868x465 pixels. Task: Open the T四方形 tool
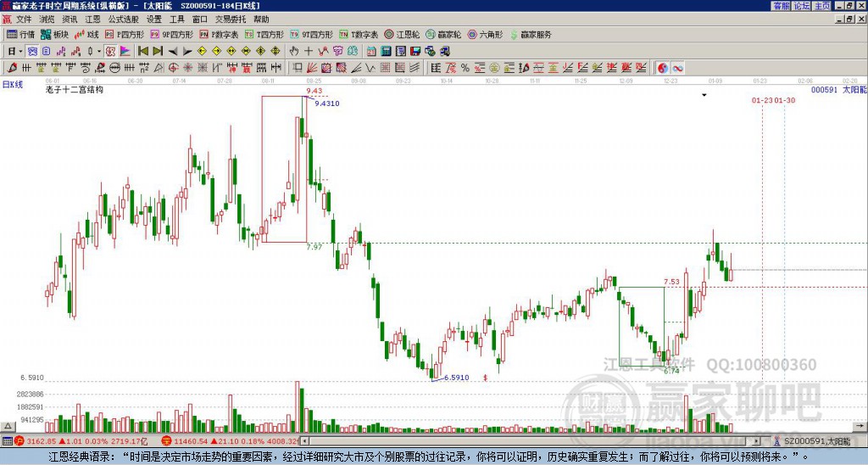point(264,34)
